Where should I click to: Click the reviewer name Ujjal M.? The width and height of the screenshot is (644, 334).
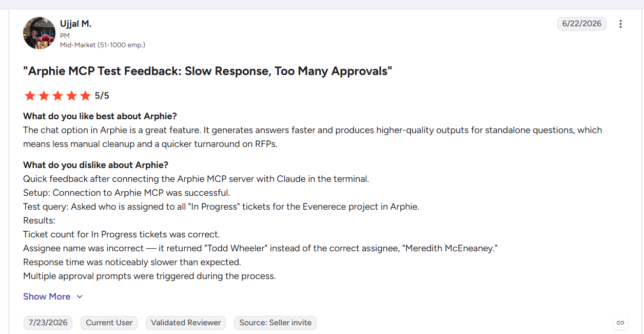coord(75,24)
